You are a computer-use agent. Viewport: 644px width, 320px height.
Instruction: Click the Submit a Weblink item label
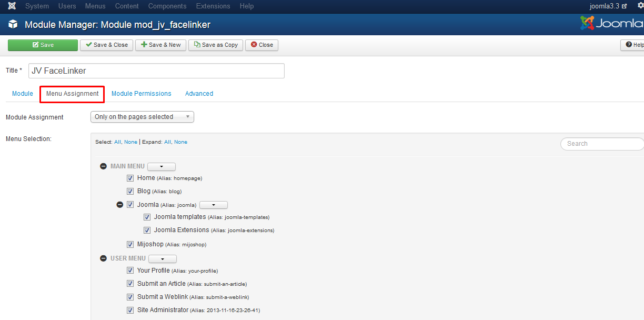click(x=163, y=297)
